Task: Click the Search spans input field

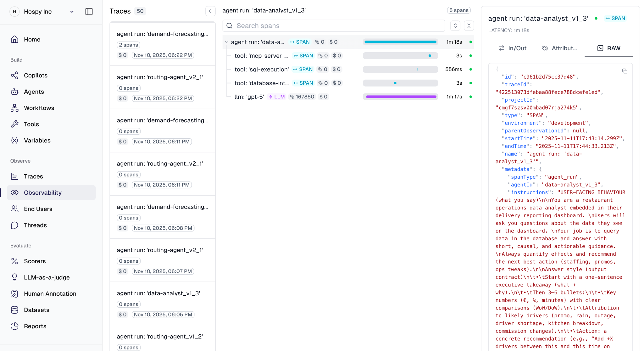Action: click(x=334, y=26)
